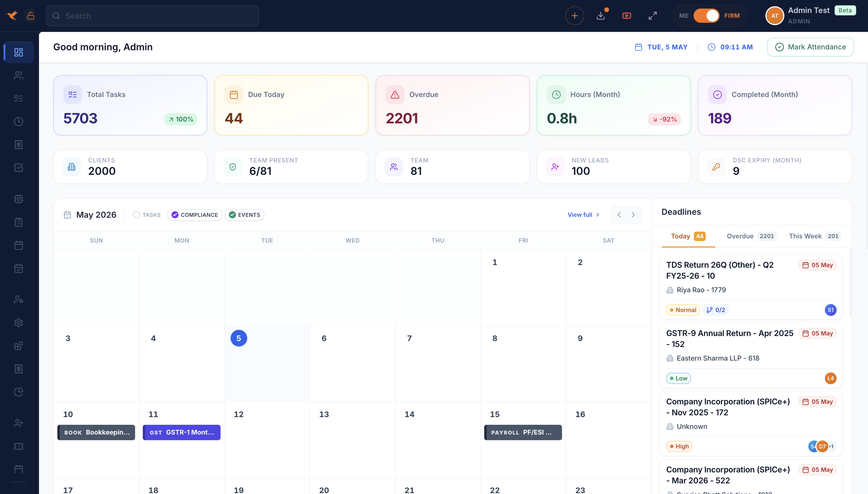Click the Search input field
The width and height of the screenshot is (868, 494).
[152, 16]
